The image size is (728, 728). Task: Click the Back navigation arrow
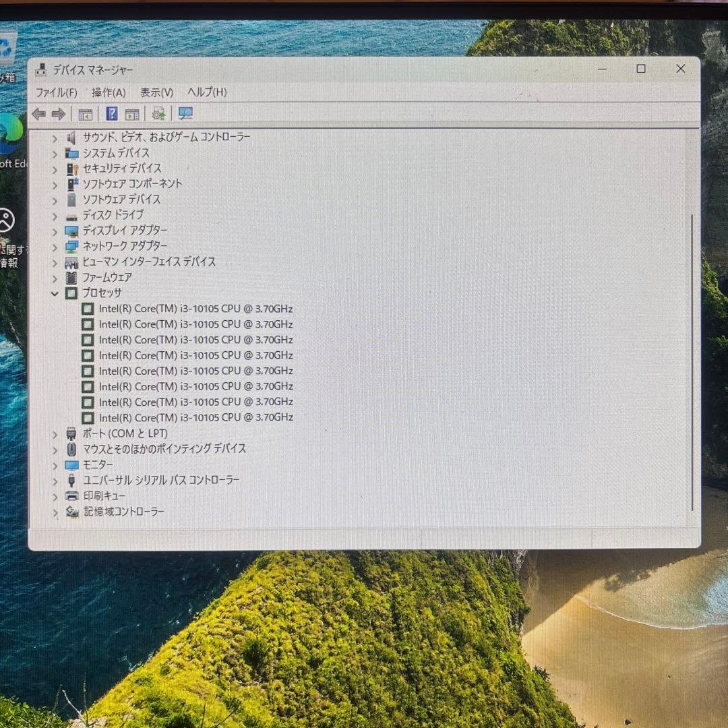coord(38,113)
